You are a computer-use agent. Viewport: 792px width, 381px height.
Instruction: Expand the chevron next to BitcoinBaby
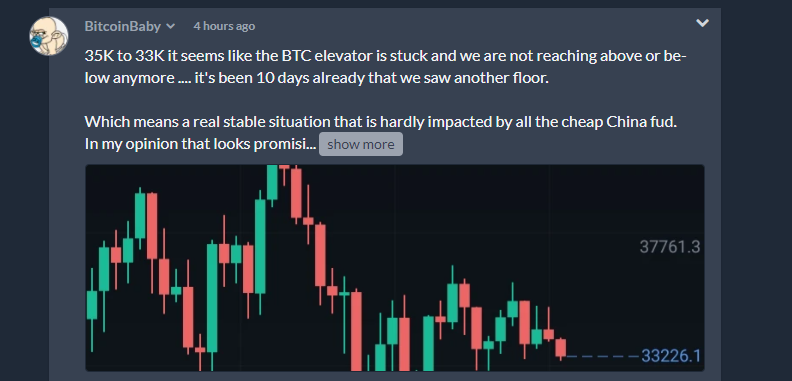pyautogui.click(x=170, y=26)
